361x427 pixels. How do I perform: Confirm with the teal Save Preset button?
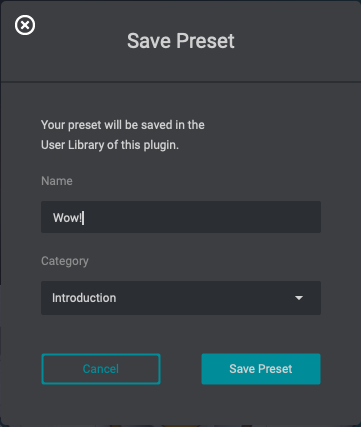(x=261, y=369)
